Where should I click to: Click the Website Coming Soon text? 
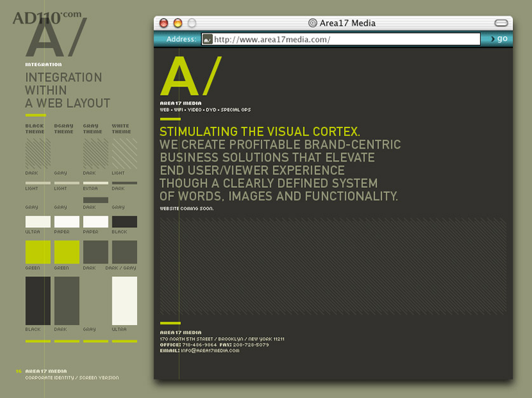(x=187, y=208)
